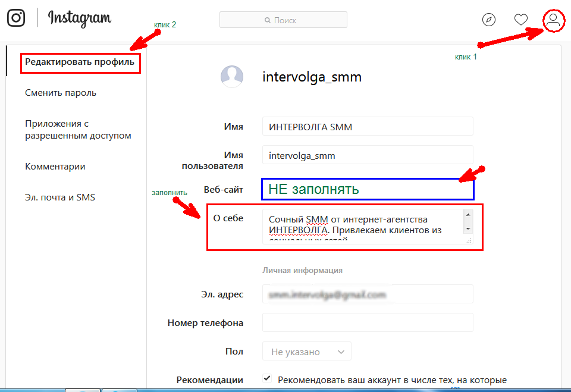Open the Пол dropdown Не указано
Image resolution: width=571 pixels, height=392 pixels.
coord(307,351)
